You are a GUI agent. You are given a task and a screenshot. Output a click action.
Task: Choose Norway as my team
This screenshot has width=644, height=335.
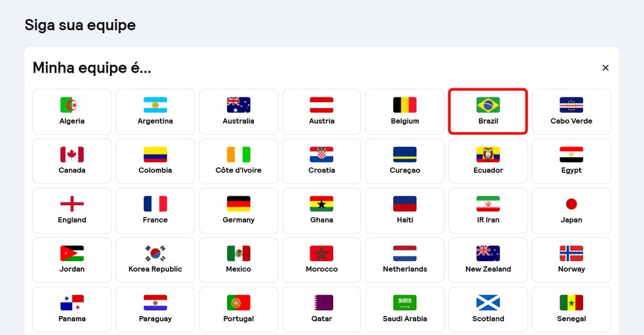pos(571,260)
